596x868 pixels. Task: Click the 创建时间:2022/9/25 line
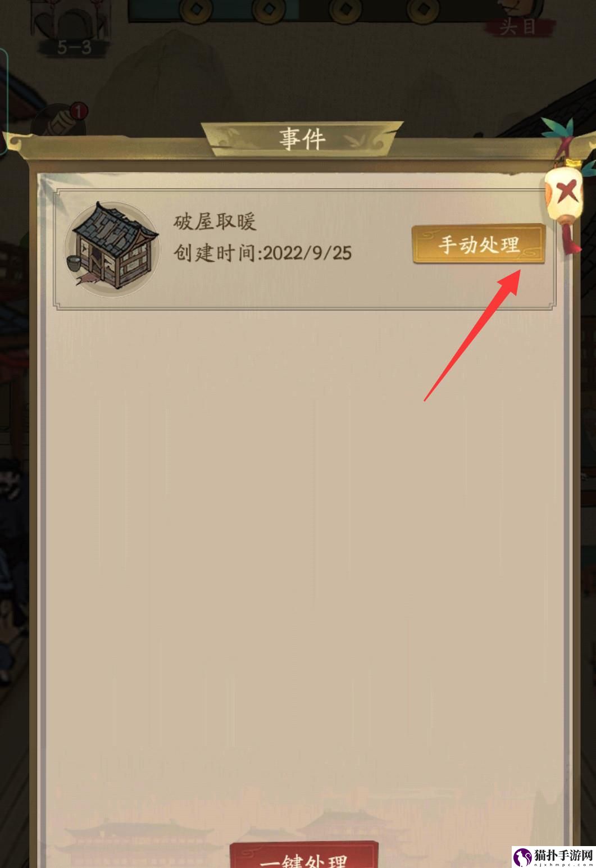(x=262, y=253)
